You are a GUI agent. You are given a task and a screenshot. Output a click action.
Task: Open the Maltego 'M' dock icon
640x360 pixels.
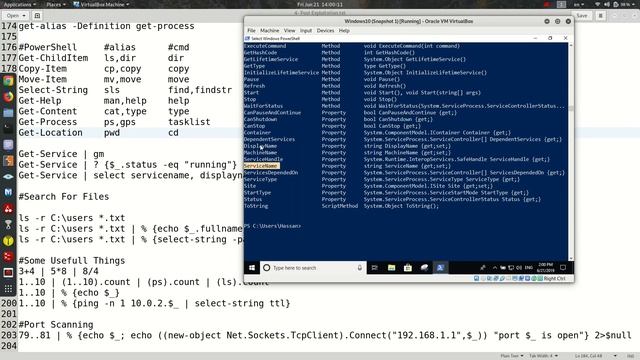click(8, 192)
